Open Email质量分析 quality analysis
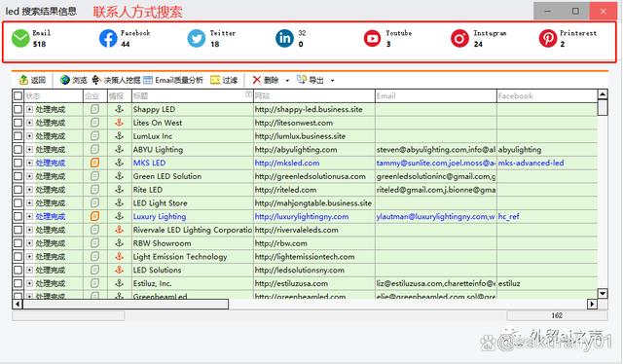This screenshot has height=364, width=623. tap(173, 80)
